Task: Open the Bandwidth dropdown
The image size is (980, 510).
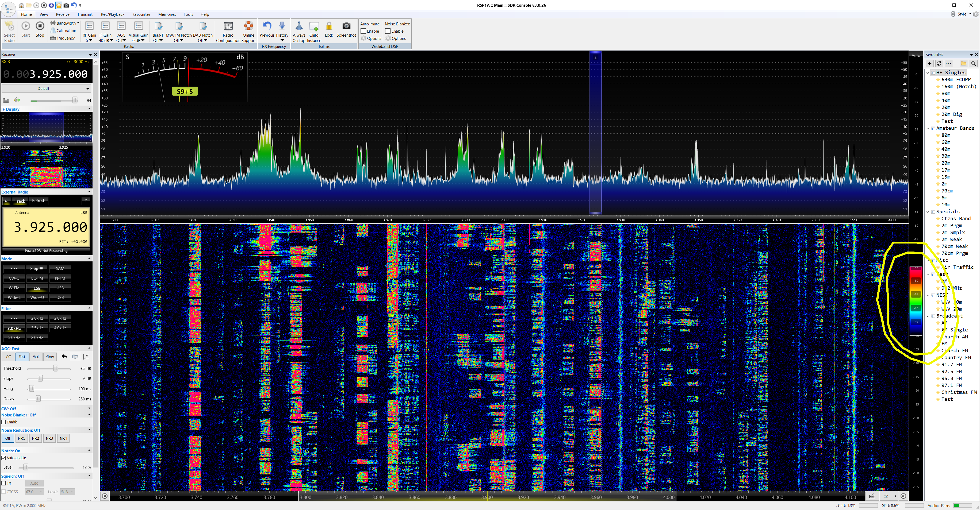Action: (65, 23)
